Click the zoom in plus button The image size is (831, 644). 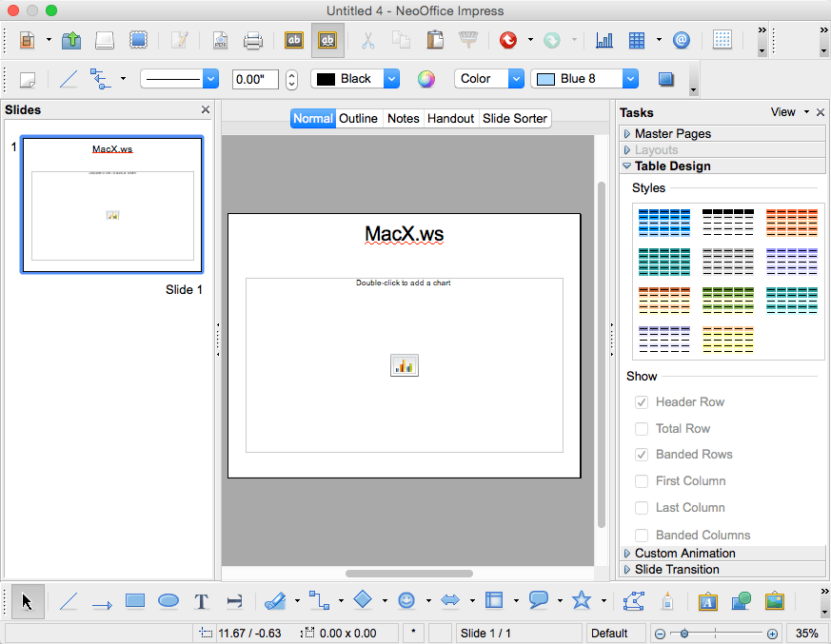click(x=772, y=634)
